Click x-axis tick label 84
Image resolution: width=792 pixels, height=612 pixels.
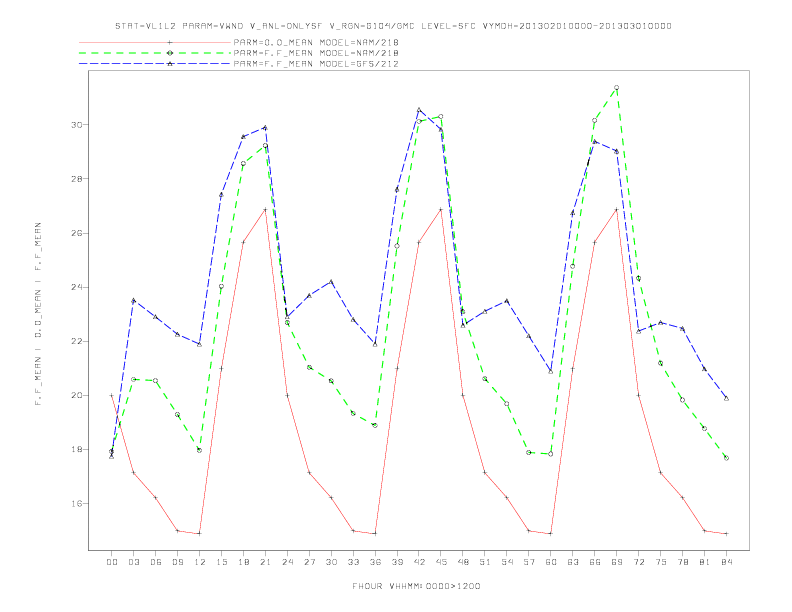tap(726, 562)
